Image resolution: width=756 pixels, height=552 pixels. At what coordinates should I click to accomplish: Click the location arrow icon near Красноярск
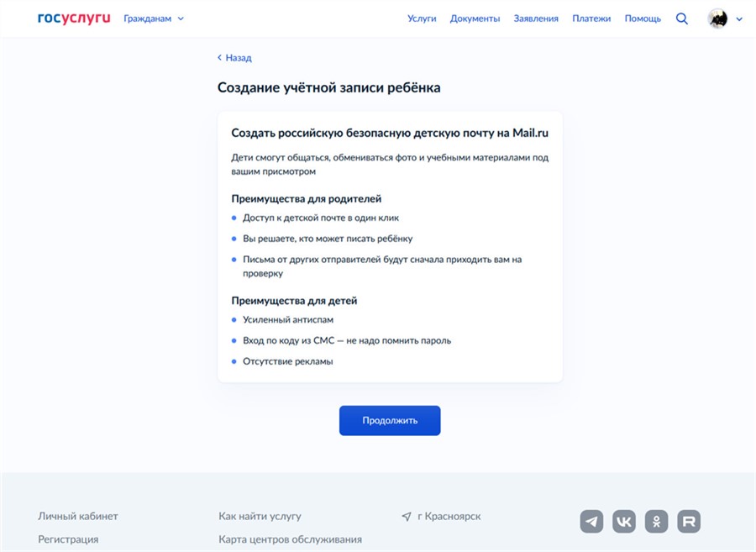[x=407, y=517]
